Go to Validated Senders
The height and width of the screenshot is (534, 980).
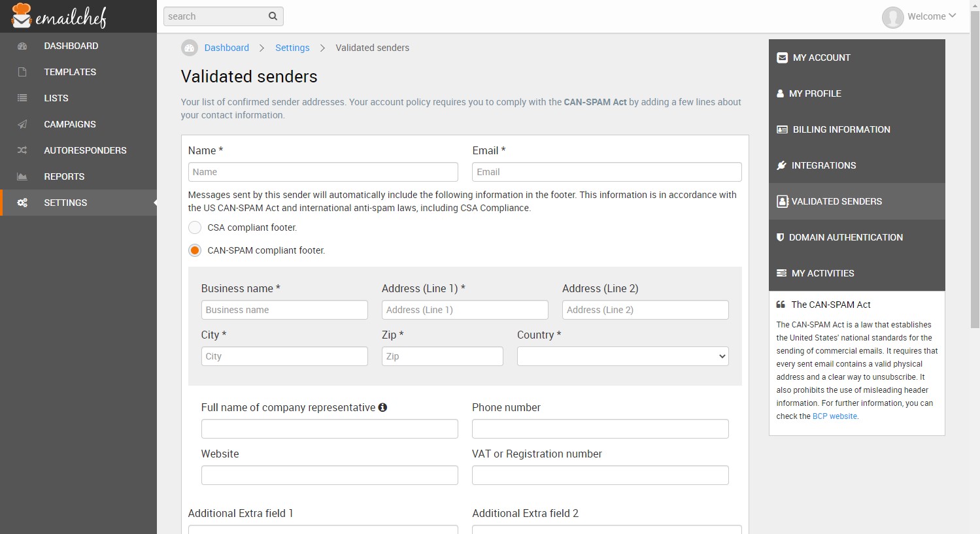click(x=857, y=201)
